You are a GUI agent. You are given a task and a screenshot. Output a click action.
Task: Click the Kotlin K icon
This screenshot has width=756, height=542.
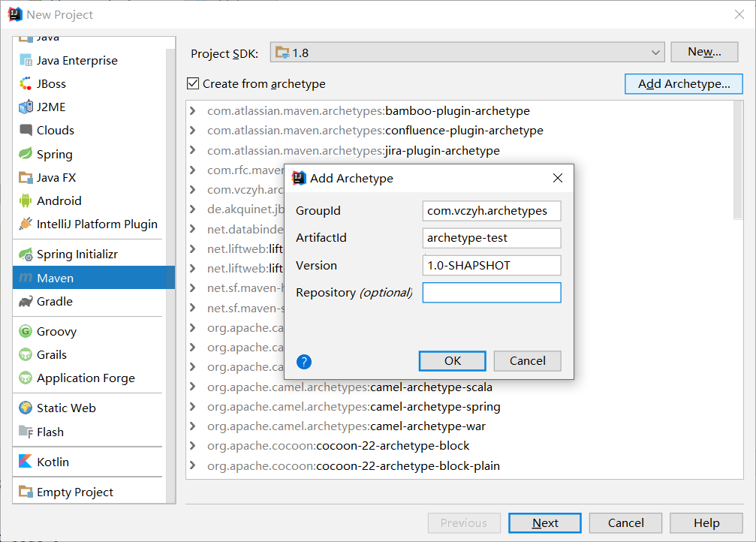pyautogui.click(x=26, y=462)
